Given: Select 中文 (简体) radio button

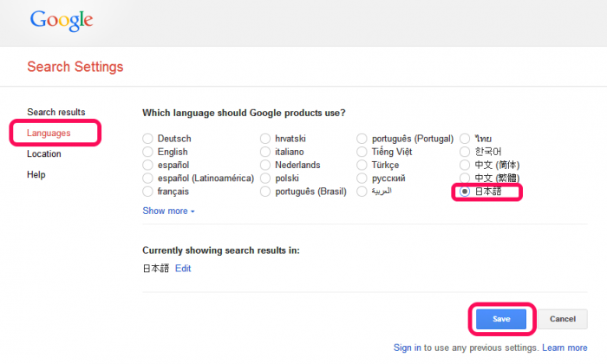Looking at the screenshot, I should click(465, 165).
